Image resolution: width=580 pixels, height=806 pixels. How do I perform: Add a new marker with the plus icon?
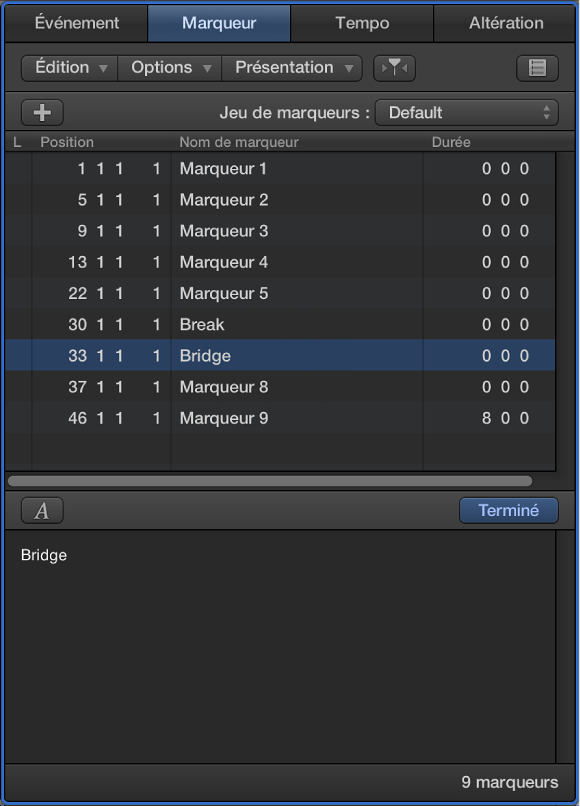click(x=41, y=112)
